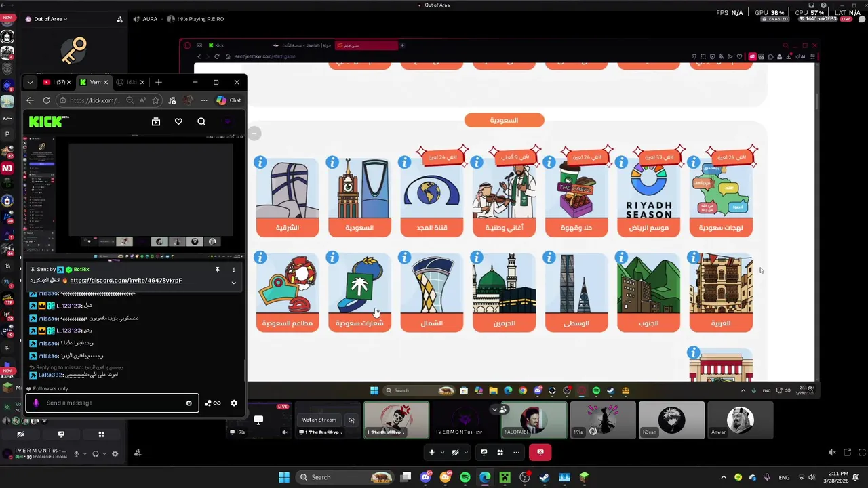The image size is (868, 488).
Task: Show info for الشرقية card
Action: point(260,162)
